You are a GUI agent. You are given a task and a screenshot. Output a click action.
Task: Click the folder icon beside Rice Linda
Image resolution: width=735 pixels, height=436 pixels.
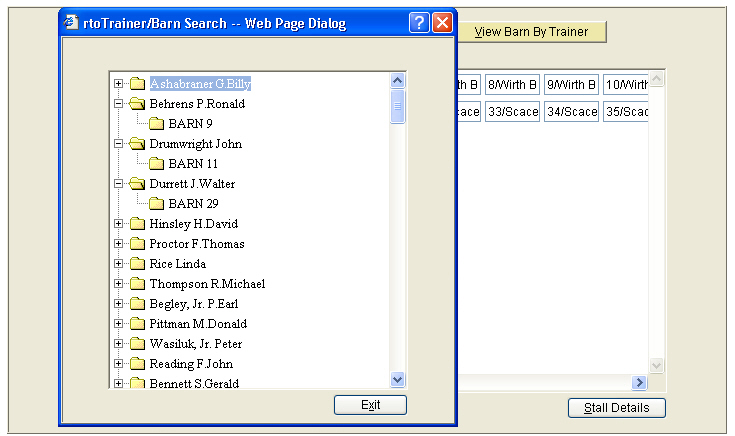click(137, 264)
